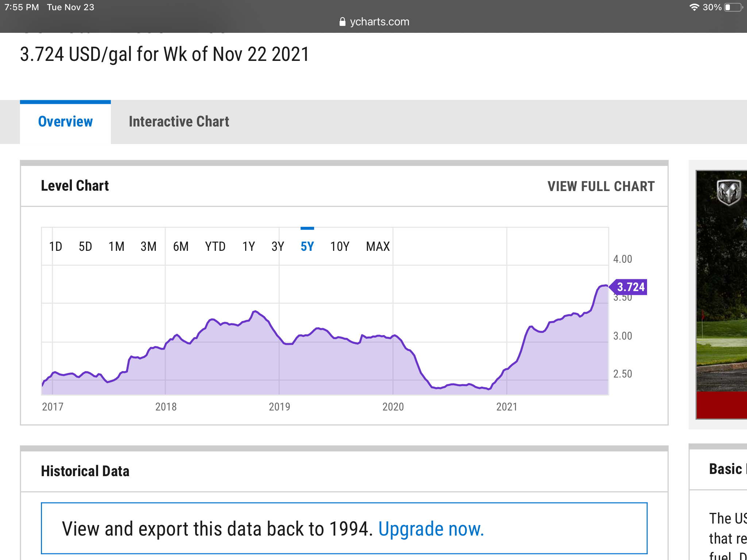Select the 1Y range option
The image size is (747, 560).
click(249, 247)
